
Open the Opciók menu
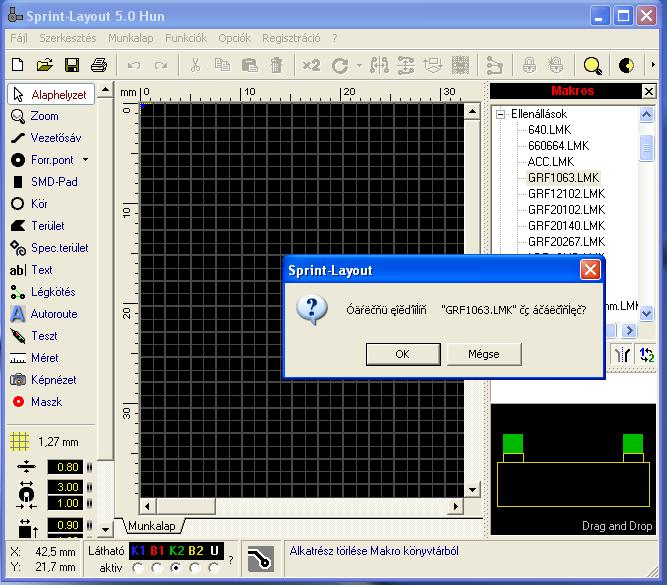234,38
